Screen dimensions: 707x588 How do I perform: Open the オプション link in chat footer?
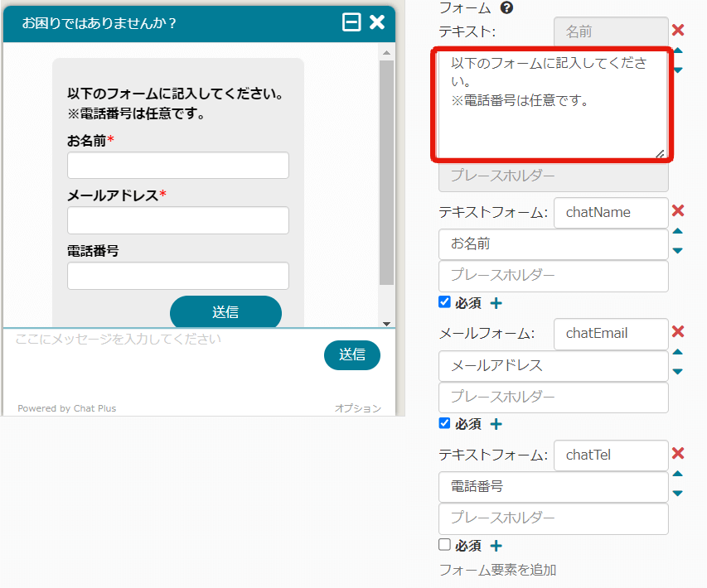357,408
